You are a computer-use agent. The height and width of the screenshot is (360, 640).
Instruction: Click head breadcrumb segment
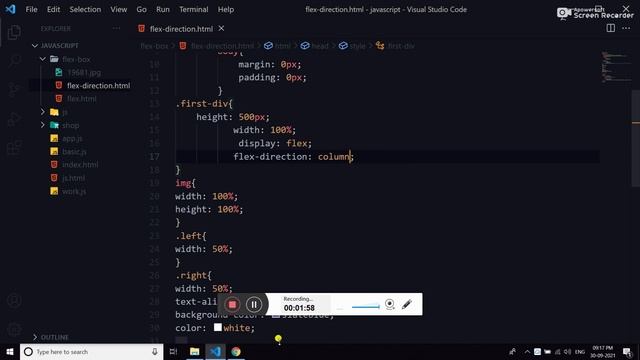point(320,46)
